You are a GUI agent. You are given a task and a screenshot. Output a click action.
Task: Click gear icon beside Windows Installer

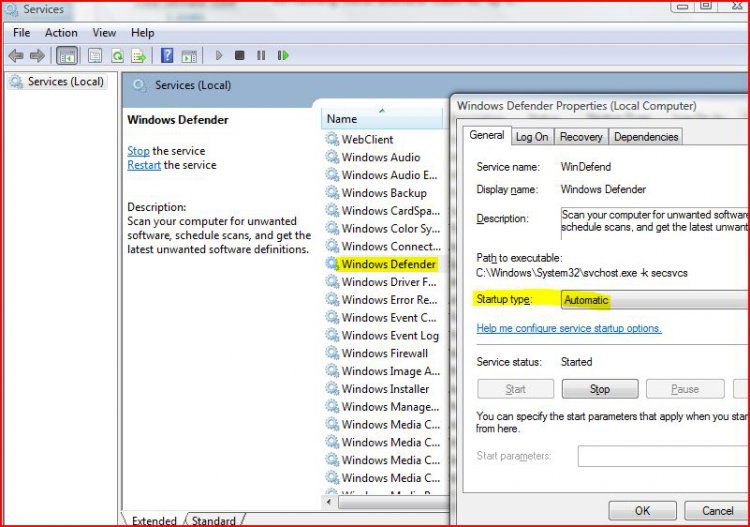(x=332, y=388)
